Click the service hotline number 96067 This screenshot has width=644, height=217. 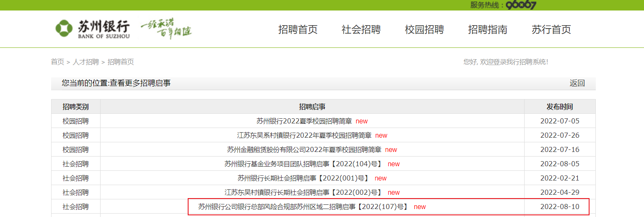coord(521,5)
